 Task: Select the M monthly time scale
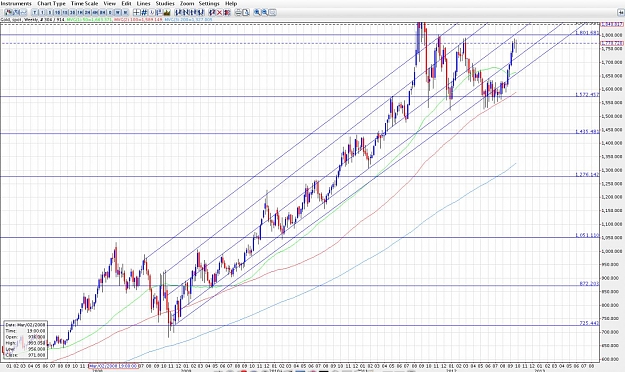pyautogui.click(x=125, y=12)
